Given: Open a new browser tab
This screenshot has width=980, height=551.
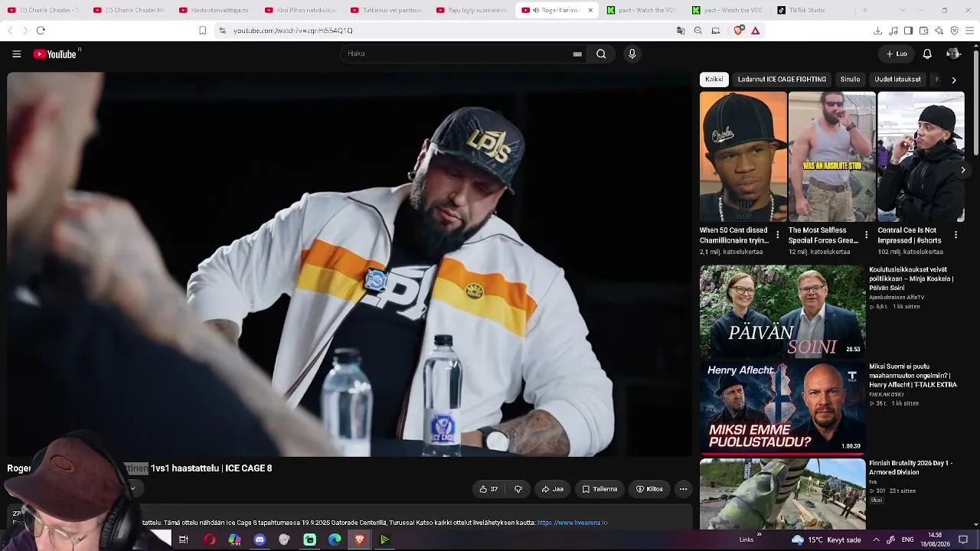Looking at the screenshot, I should [x=865, y=10].
